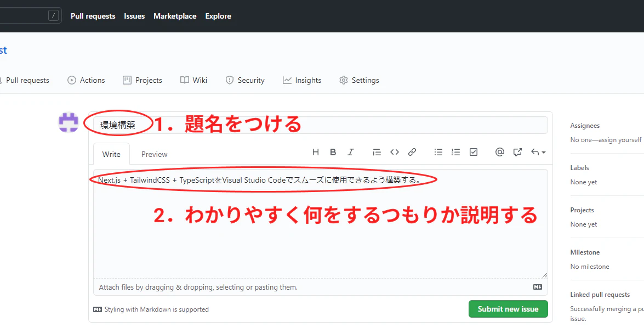
Task: Open the Assignees sidebar section
Action: click(585, 126)
